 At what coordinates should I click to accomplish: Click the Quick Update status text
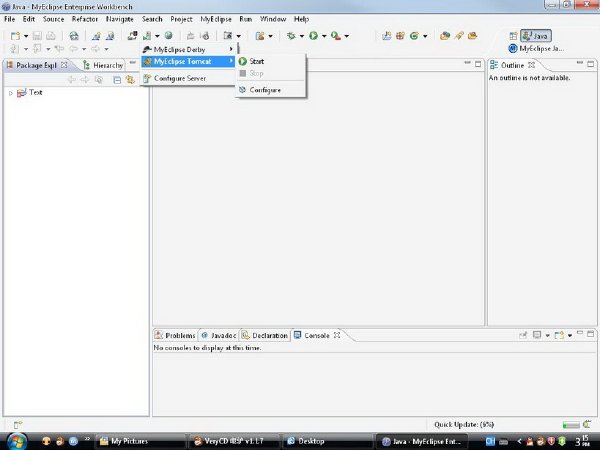(464, 425)
